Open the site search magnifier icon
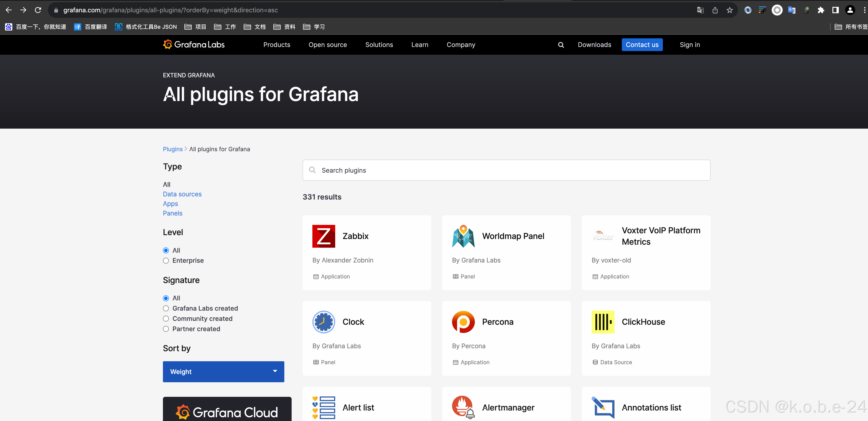Image resolution: width=868 pixels, height=421 pixels. [x=561, y=45]
